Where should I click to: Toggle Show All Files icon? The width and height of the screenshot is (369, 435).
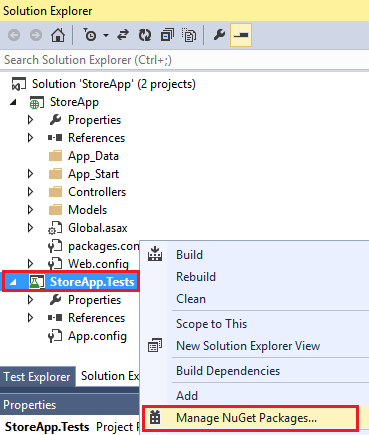click(x=189, y=35)
